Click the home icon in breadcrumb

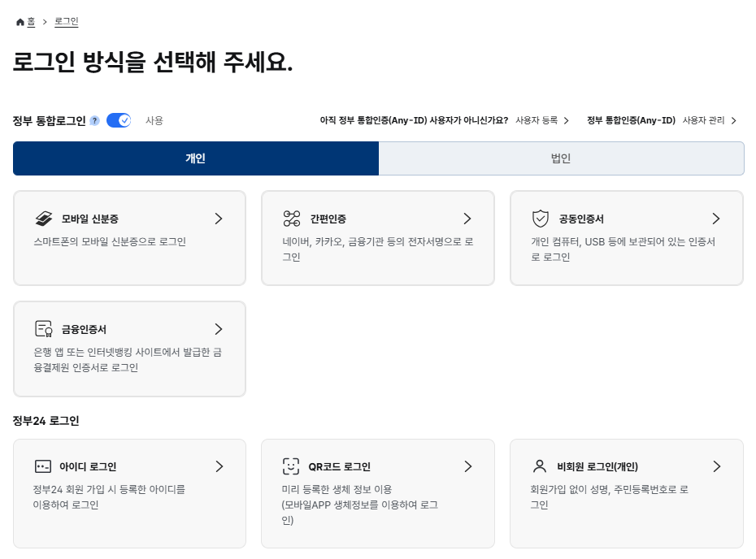point(20,22)
